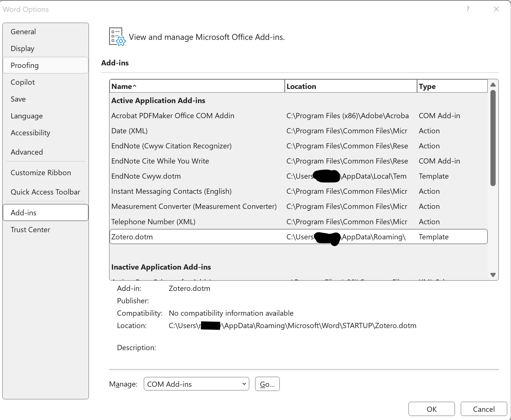The height and width of the screenshot is (420, 511).
Task: Select Acrobat PDFMaker Office COM Addin row
Action: pyautogui.click(x=173, y=116)
